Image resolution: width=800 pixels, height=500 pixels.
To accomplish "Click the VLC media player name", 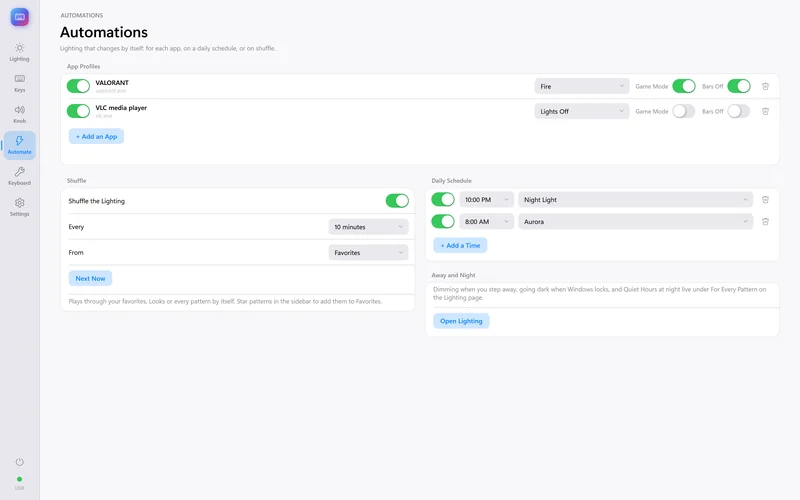I will click(x=121, y=108).
